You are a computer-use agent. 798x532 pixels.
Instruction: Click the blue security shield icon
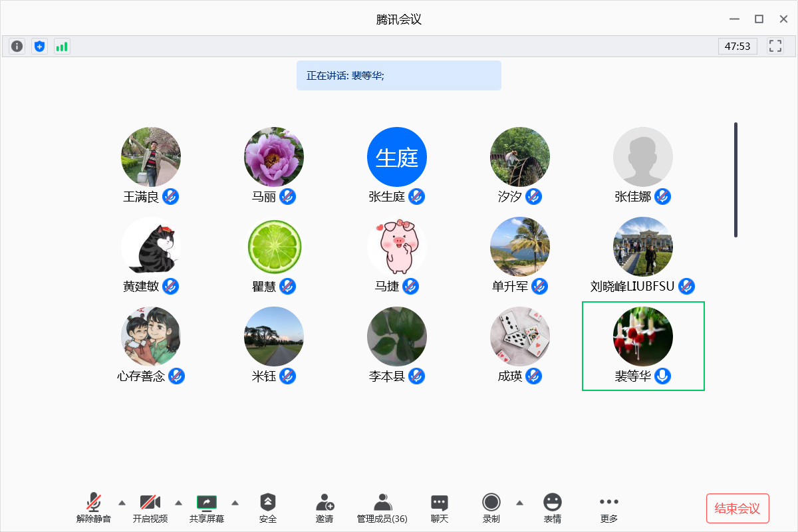pos(40,46)
